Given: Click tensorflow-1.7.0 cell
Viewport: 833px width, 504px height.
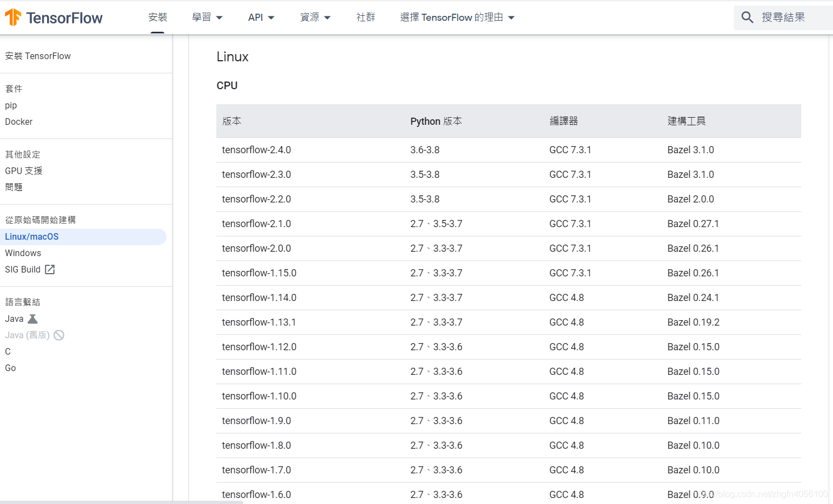Looking at the screenshot, I should click(x=256, y=470).
